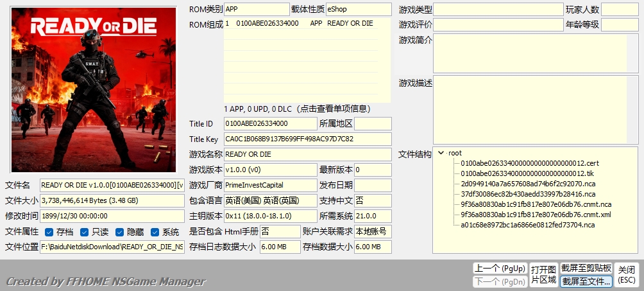
Task: Click the 文件位置 file path field
Action: click(112, 247)
